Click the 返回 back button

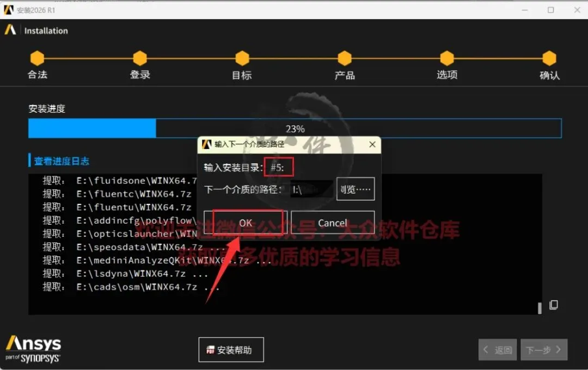(x=497, y=350)
